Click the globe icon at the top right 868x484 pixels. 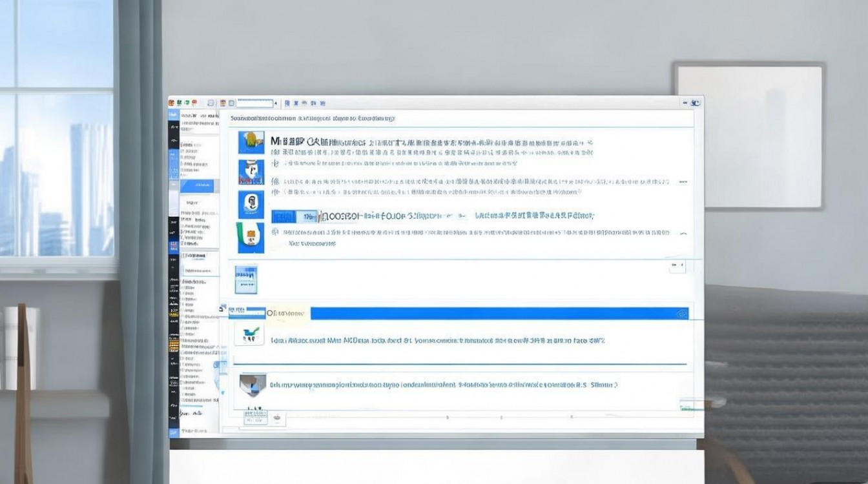click(x=696, y=103)
